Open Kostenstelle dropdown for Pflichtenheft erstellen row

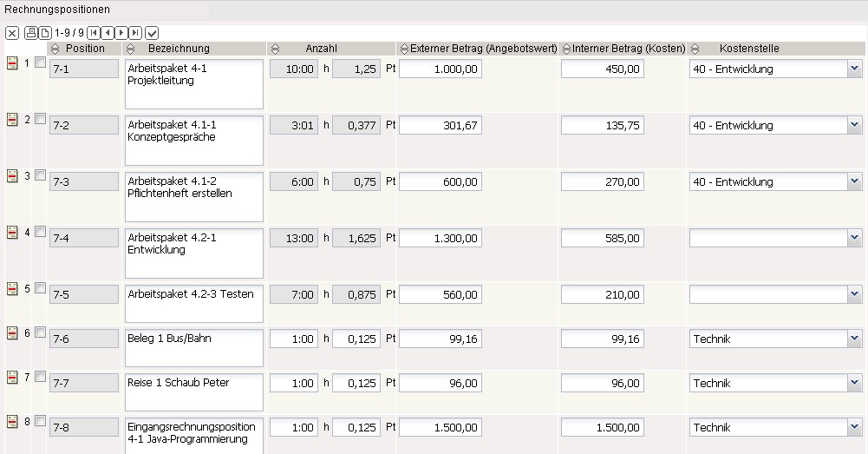[x=854, y=181]
